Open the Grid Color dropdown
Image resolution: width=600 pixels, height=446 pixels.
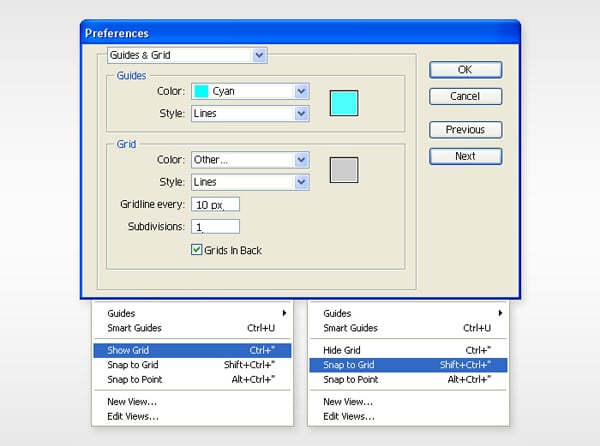coord(301,160)
